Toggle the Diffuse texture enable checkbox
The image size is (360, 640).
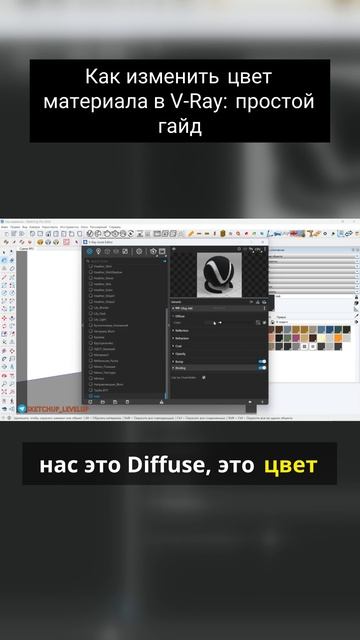tap(264, 322)
